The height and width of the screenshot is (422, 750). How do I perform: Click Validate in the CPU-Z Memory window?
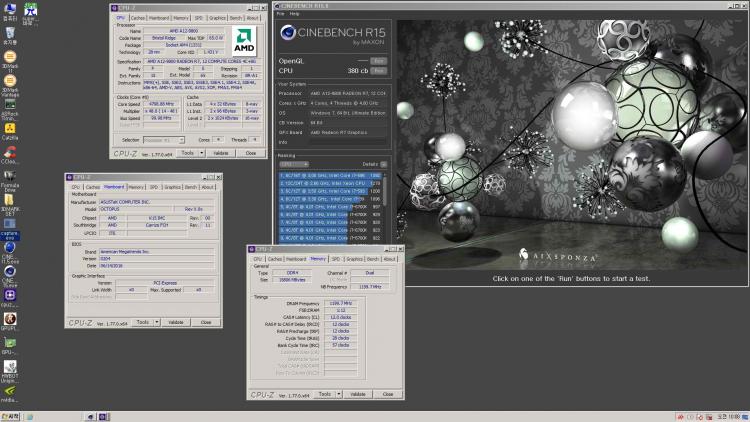pos(358,394)
